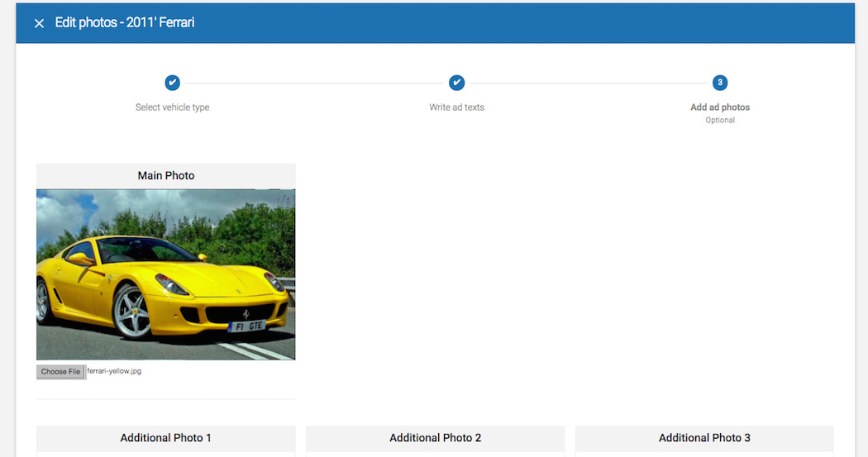The width and height of the screenshot is (868, 457).
Task: Click the 'Additional Photo 1' header
Action: click(166, 438)
